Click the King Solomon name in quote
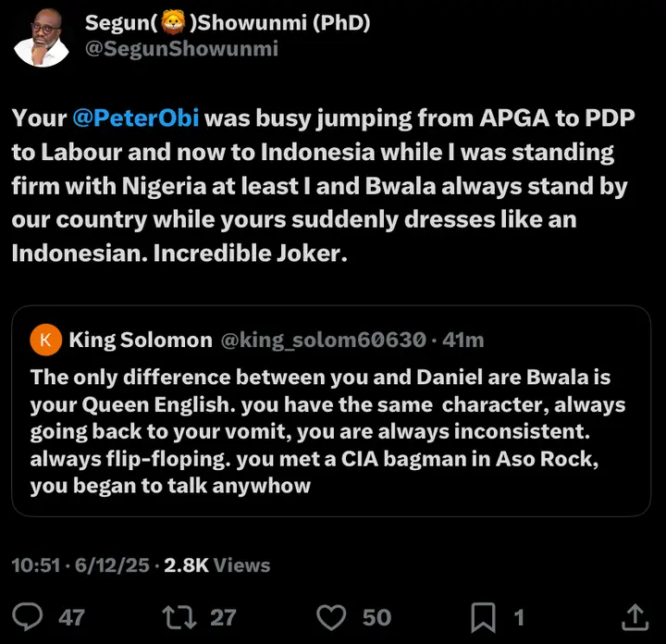The height and width of the screenshot is (644, 666). (141, 341)
